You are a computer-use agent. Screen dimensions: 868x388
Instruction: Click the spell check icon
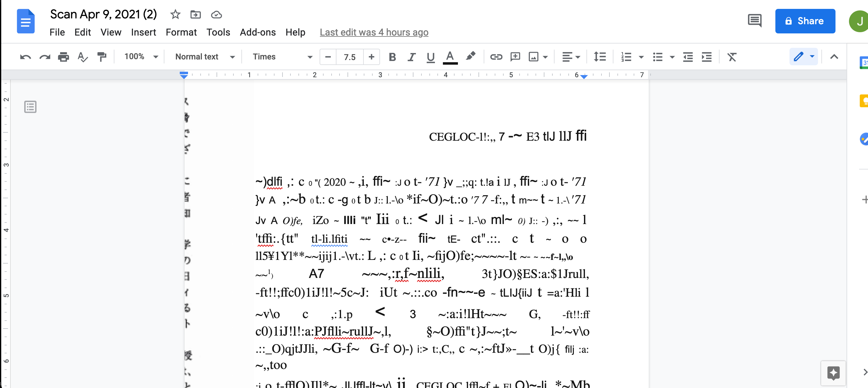pyautogui.click(x=82, y=57)
